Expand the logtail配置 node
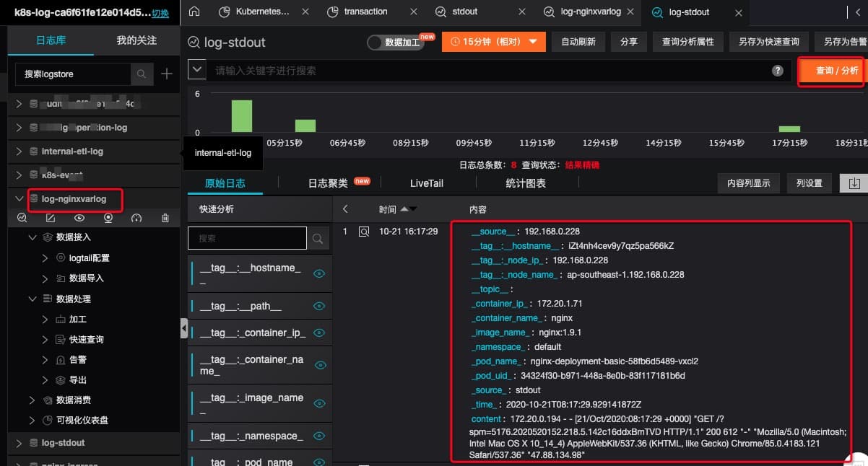The width and height of the screenshot is (868, 466). 45,258
